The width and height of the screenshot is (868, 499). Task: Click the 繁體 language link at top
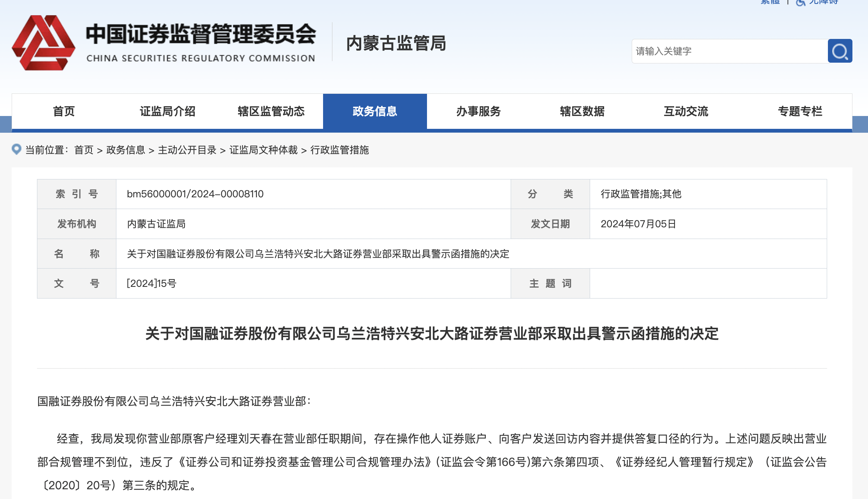(x=770, y=2)
